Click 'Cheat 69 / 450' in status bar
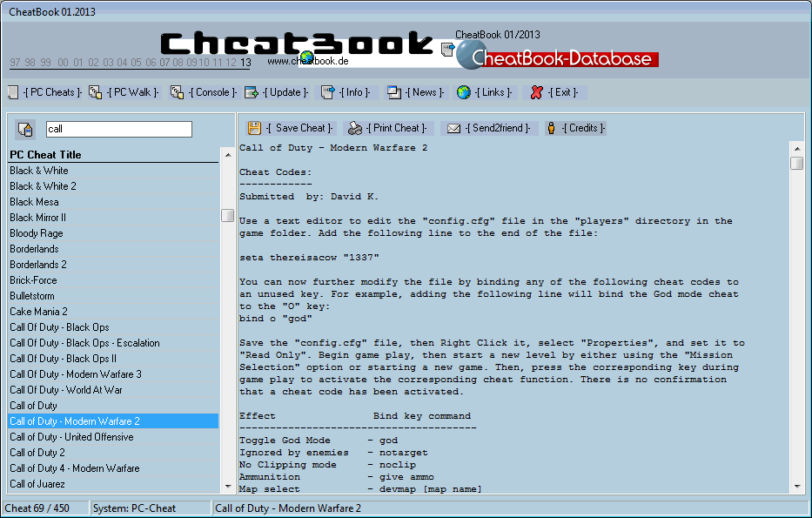 [37, 508]
